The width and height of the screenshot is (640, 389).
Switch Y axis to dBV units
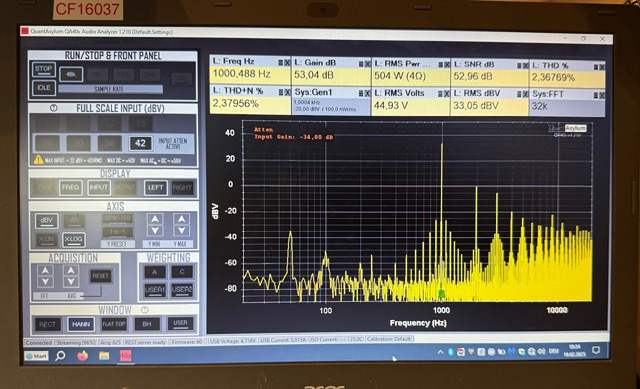click(x=47, y=220)
